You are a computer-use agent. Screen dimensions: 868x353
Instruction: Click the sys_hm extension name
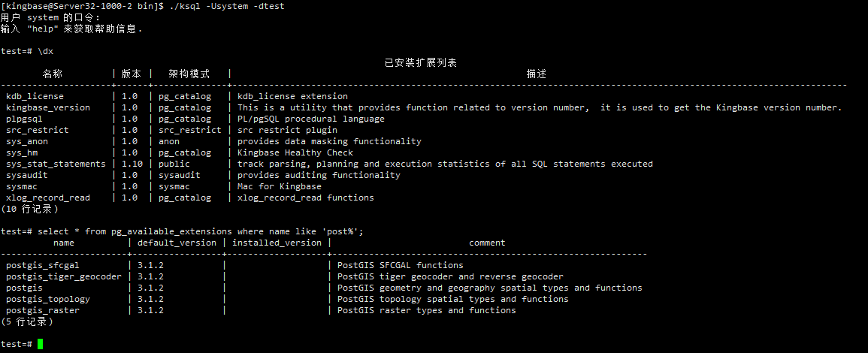pyautogui.click(x=22, y=152)
